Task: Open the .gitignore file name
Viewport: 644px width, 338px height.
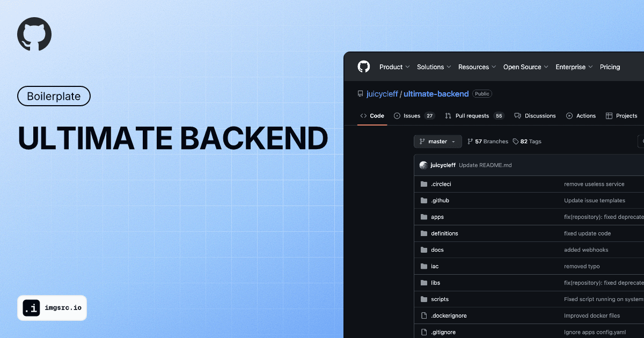Action: (x=443, y=332)
